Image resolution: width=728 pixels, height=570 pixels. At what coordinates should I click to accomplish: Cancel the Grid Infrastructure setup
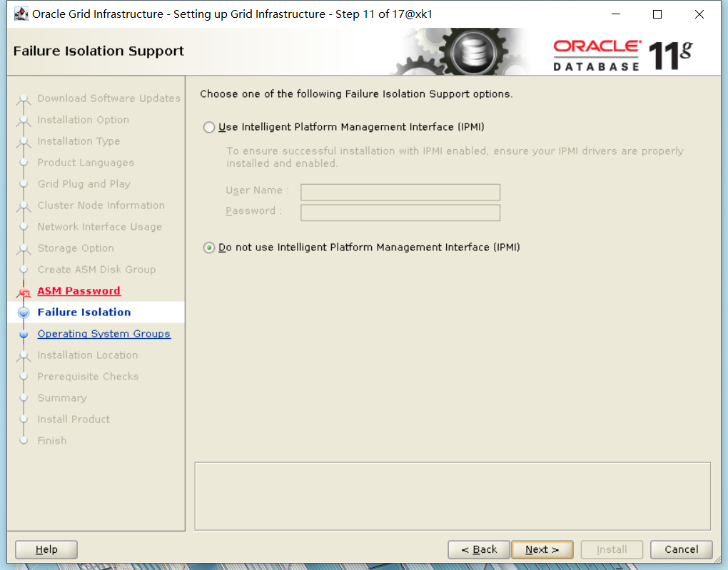[x=681, y=549]
